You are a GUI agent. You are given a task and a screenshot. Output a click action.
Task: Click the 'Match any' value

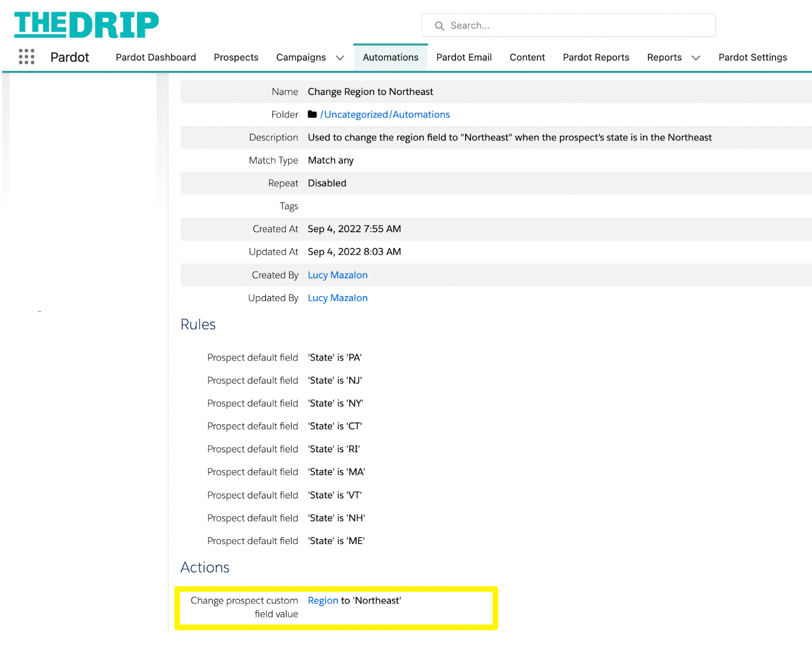[330, 160]
